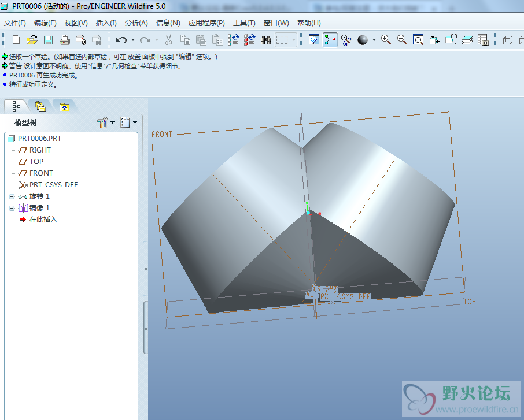This screenshot has height=420, width=524.
Task: Open the 插入(I) menu
Action: [x=106, y=23]
